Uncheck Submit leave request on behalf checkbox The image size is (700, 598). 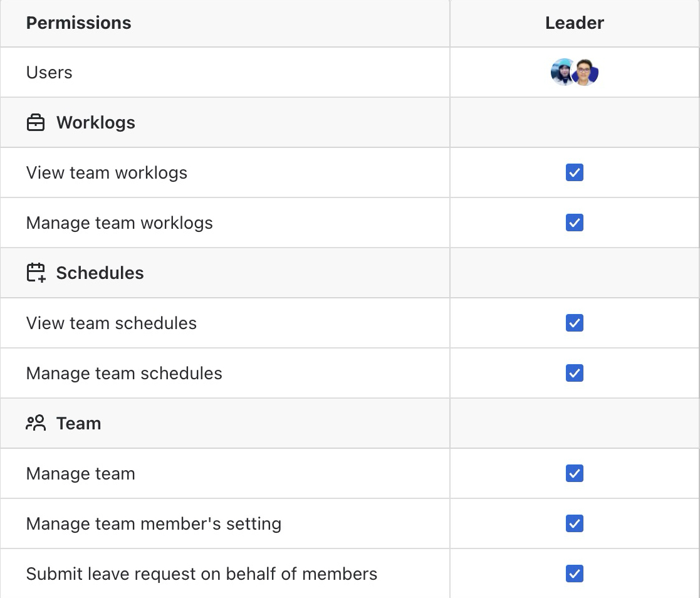pos(575,574)
